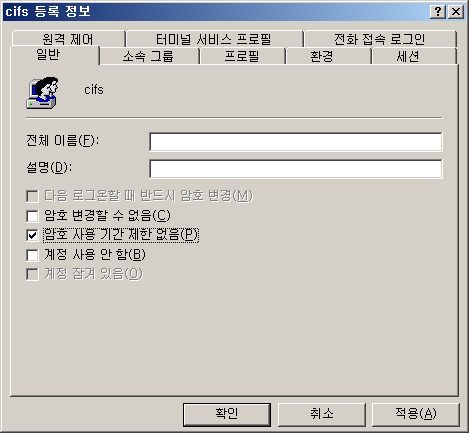Uncheck 암호 사용 기간 제한 없음
This screenshot has height=433, width=469.
tap(32, 235)
